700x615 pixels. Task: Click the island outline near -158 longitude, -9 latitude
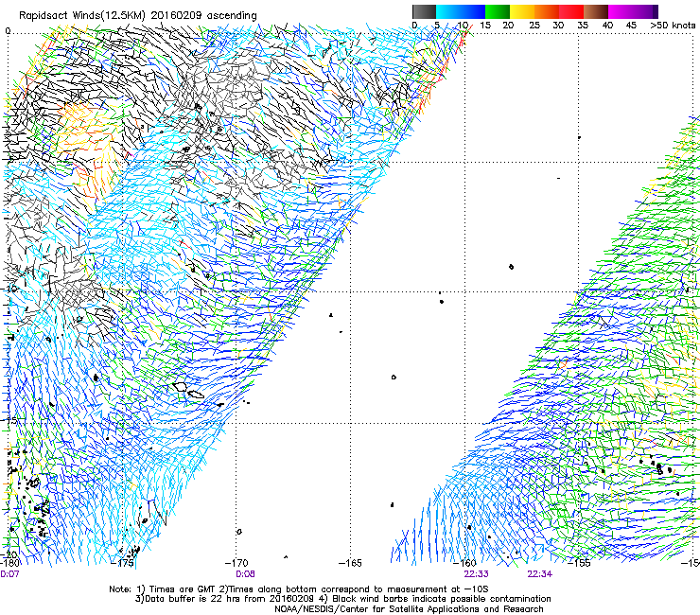511,267
